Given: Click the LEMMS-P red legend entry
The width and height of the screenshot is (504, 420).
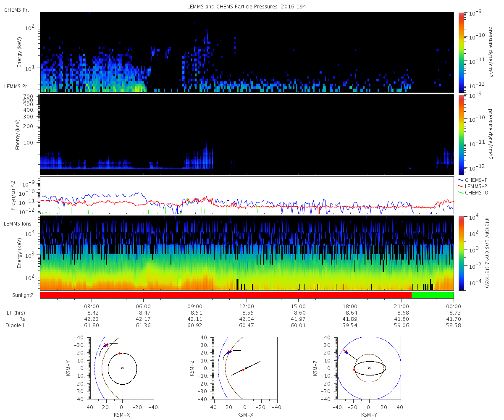Looking at the screenshot, I should [x=473, y=186].
